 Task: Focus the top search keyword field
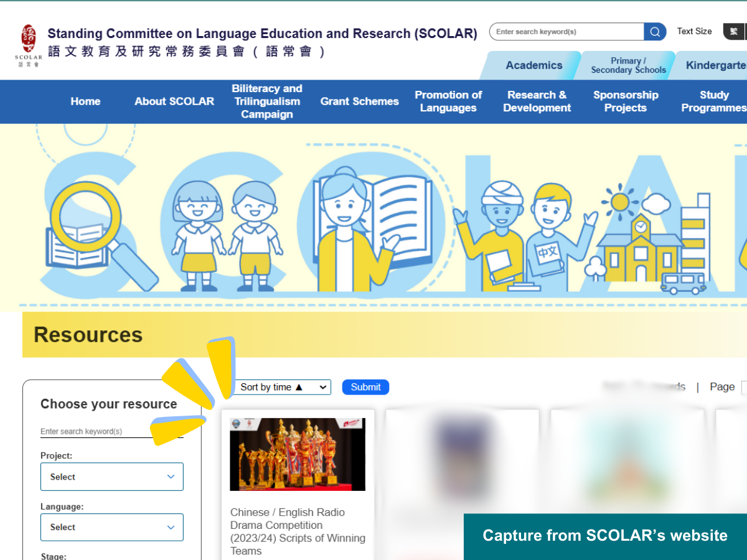[x=567, y=32]
